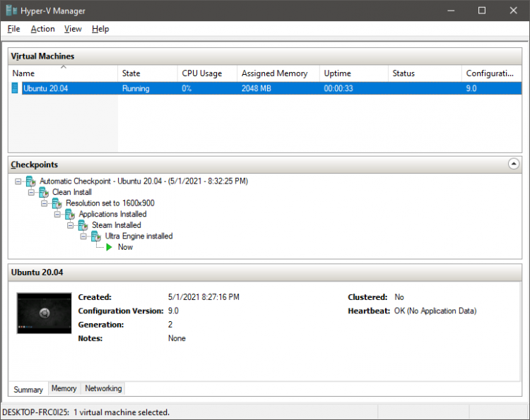Click the 00:00:33 uptime cell

(x=338, y=88)
